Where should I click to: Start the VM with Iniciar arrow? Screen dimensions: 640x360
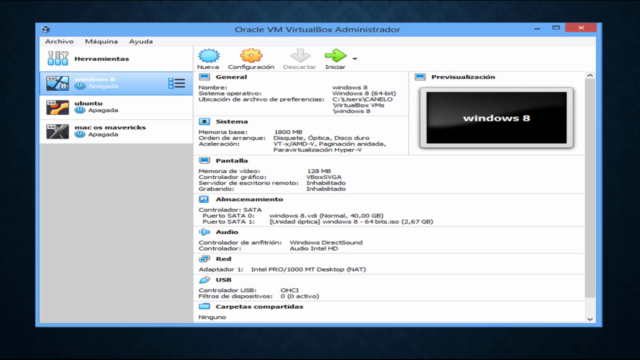[x=336, y=56]
